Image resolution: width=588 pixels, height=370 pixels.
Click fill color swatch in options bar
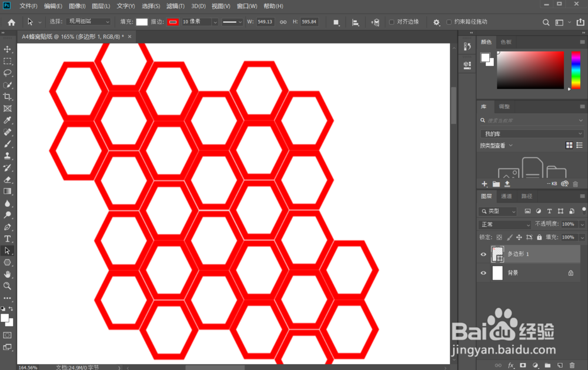coord(142,22)
